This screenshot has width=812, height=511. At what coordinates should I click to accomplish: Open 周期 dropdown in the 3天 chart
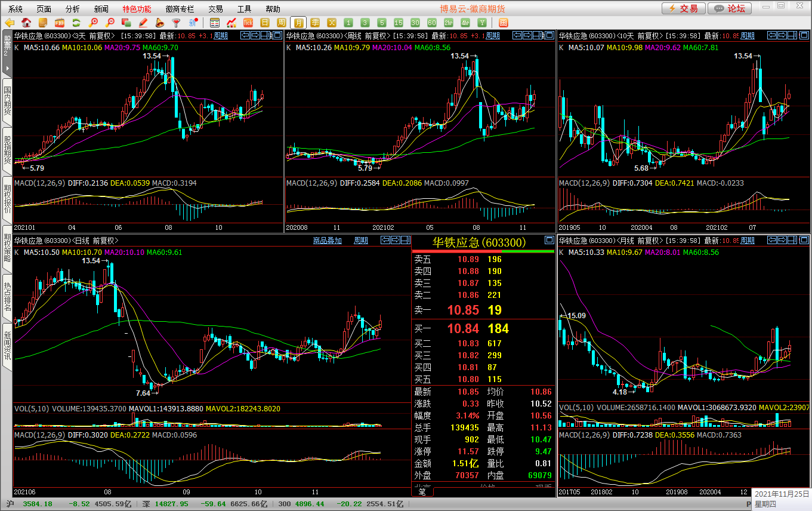coord(221,36)
